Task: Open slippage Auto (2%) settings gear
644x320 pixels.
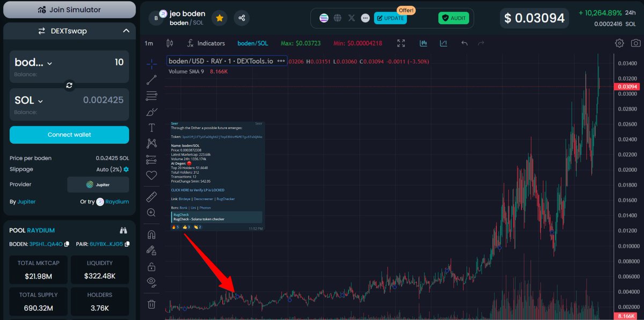Action: click(126, 169)
